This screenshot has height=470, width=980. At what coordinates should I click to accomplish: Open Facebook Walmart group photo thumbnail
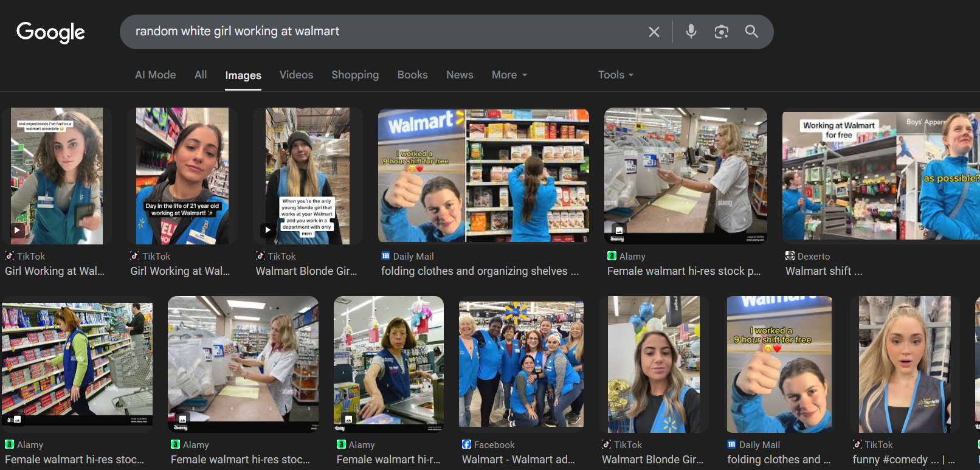[522, 364]
